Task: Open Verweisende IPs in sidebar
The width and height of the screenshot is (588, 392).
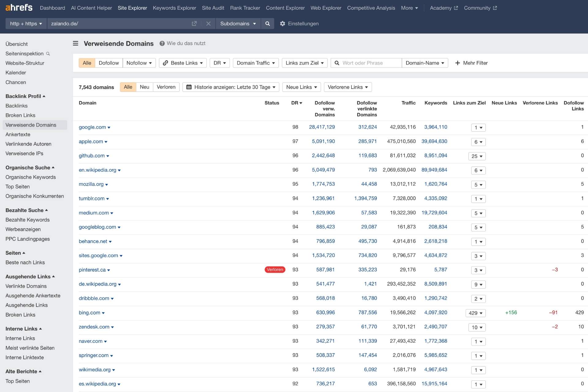Action: [24, 153]
